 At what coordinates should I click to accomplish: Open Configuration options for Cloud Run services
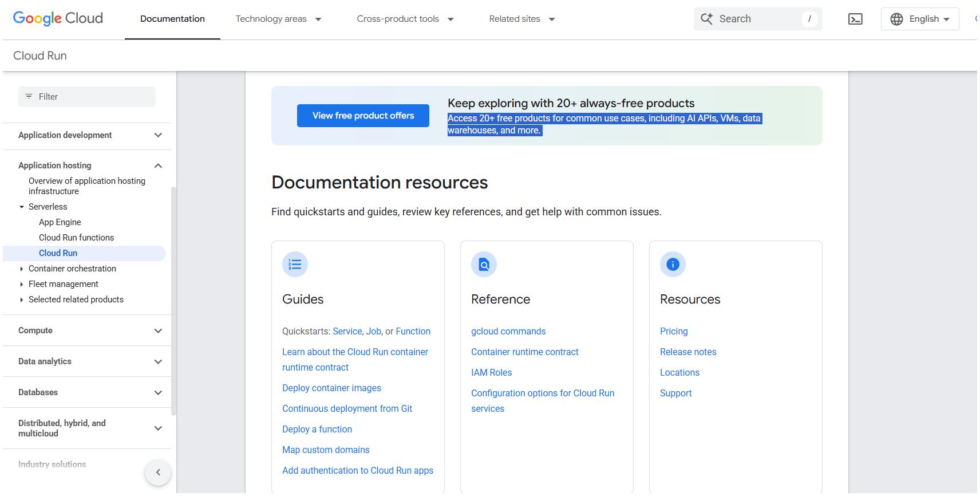[x=543, y=401]
